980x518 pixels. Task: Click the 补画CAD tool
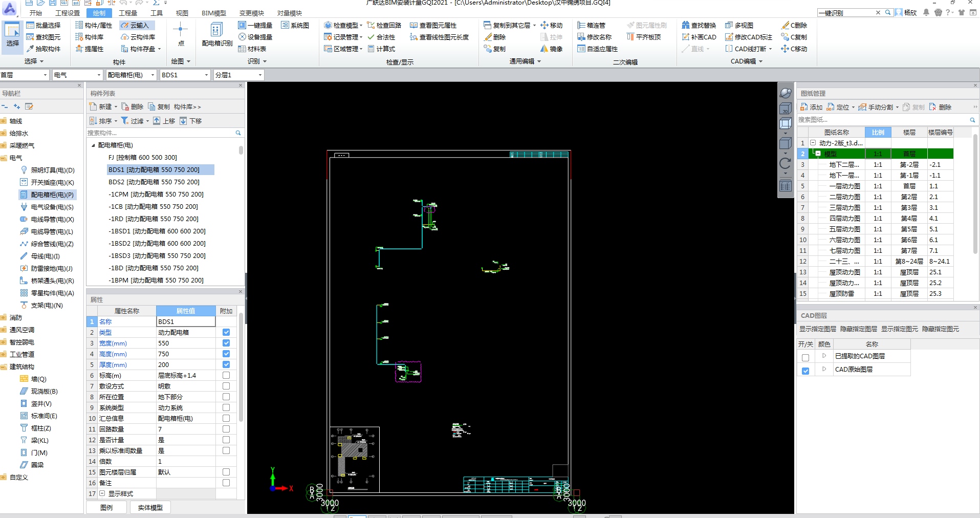[699, 37]
